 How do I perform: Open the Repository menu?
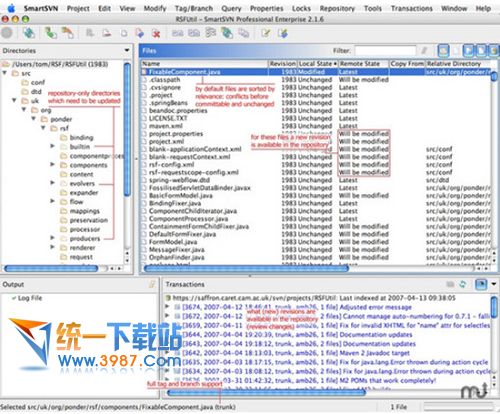[337, 8]
